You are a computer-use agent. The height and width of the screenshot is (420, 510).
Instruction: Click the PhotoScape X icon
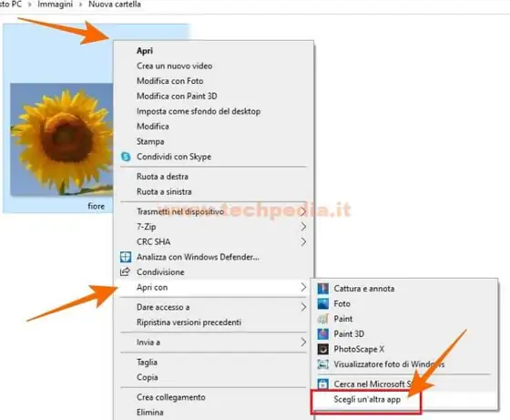[322, 349]
